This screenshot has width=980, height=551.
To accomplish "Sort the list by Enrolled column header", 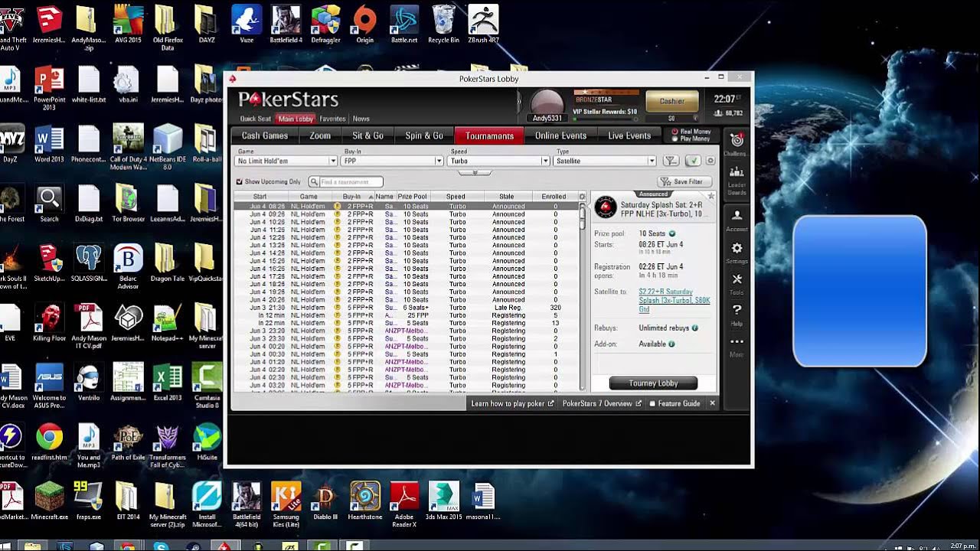I will click(554, 197).
